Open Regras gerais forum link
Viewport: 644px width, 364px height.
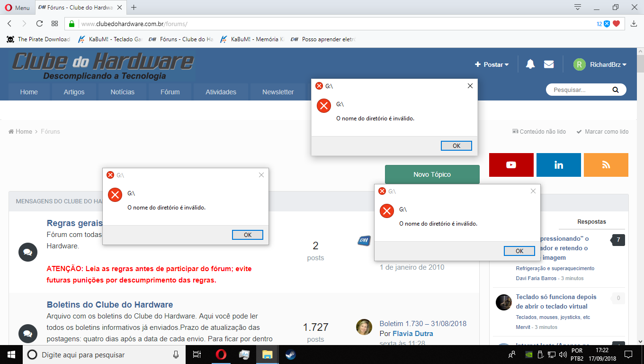pyautogui.click(x=74, y=223)
